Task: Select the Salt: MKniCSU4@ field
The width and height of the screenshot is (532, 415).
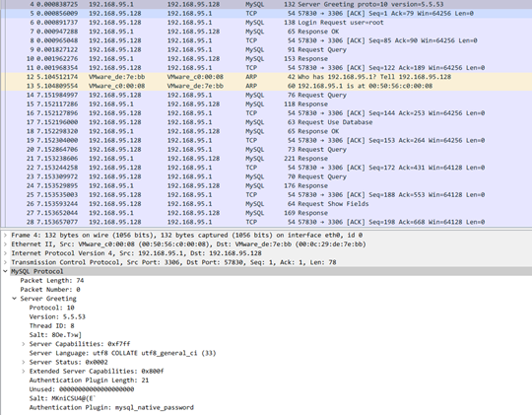Action: pos(63,398)
